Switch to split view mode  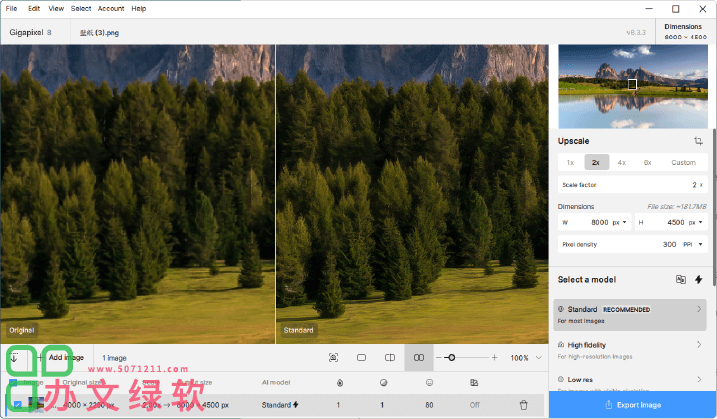click(390, 358)
